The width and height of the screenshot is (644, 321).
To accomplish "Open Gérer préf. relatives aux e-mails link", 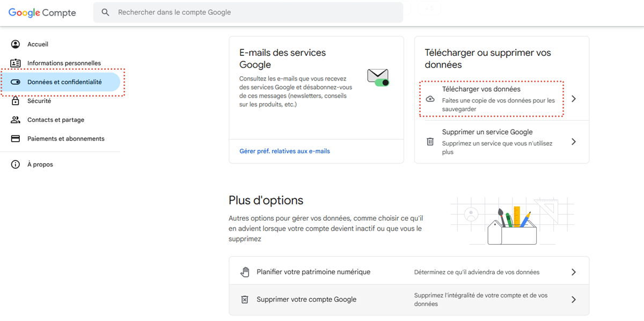I will [284, 151].
